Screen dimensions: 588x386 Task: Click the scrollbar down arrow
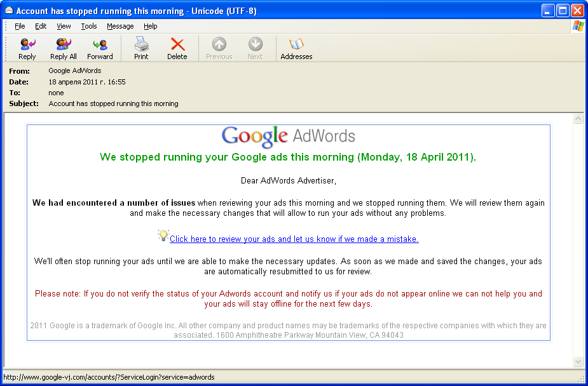(x=578, y=361)
